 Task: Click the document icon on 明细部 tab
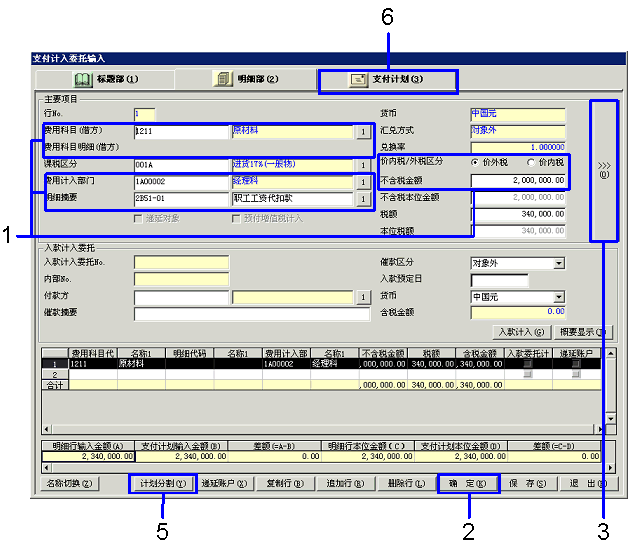pos(222,79)
